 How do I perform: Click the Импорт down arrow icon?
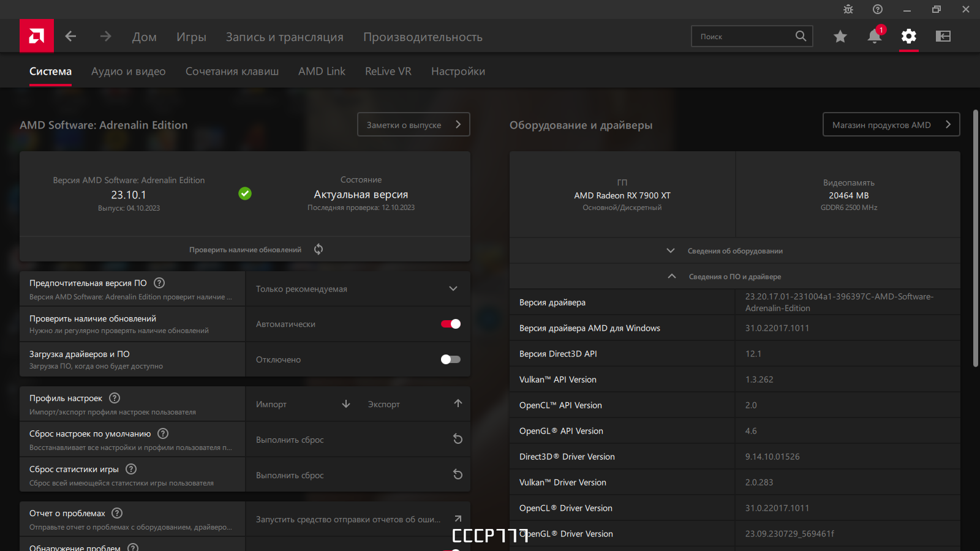coord(346,403)
